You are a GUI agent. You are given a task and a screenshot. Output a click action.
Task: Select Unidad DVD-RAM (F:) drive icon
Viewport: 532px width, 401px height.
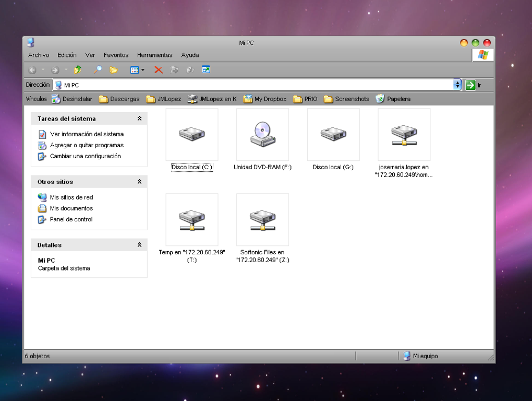point(262,135)
